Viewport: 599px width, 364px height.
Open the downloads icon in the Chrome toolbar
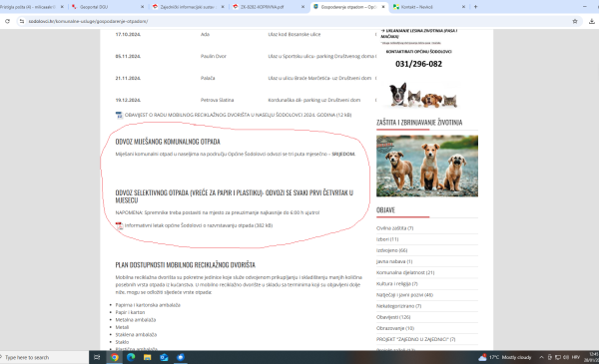click(x=592, y=21)
